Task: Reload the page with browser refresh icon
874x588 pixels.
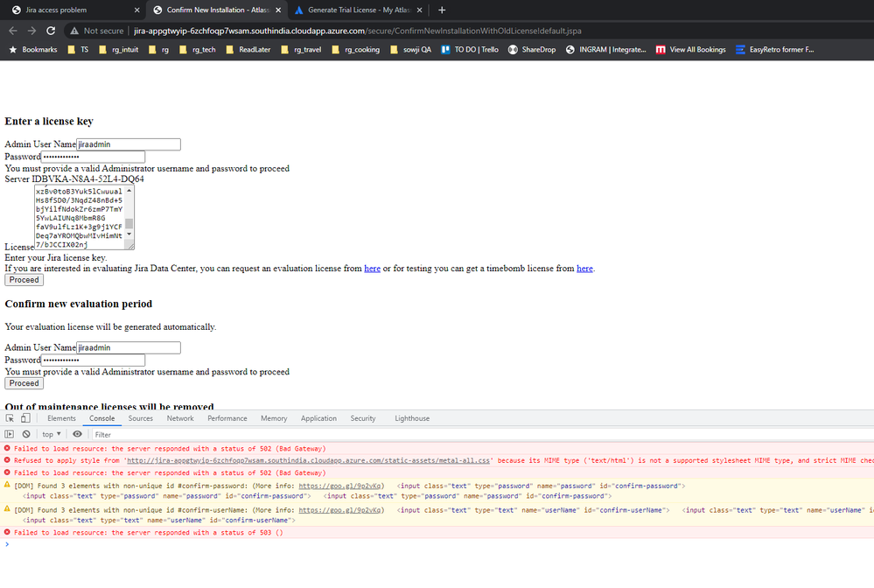Action: coord(51,31)
